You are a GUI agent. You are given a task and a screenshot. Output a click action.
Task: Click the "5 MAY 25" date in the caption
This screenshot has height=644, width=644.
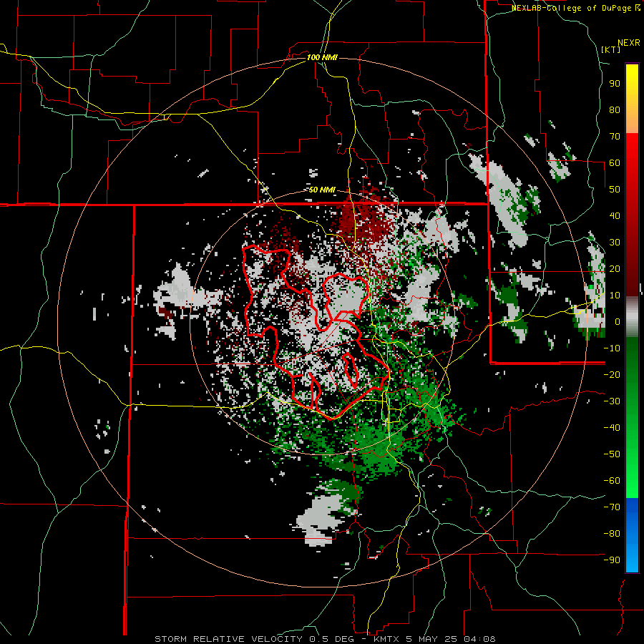(431, 639)
